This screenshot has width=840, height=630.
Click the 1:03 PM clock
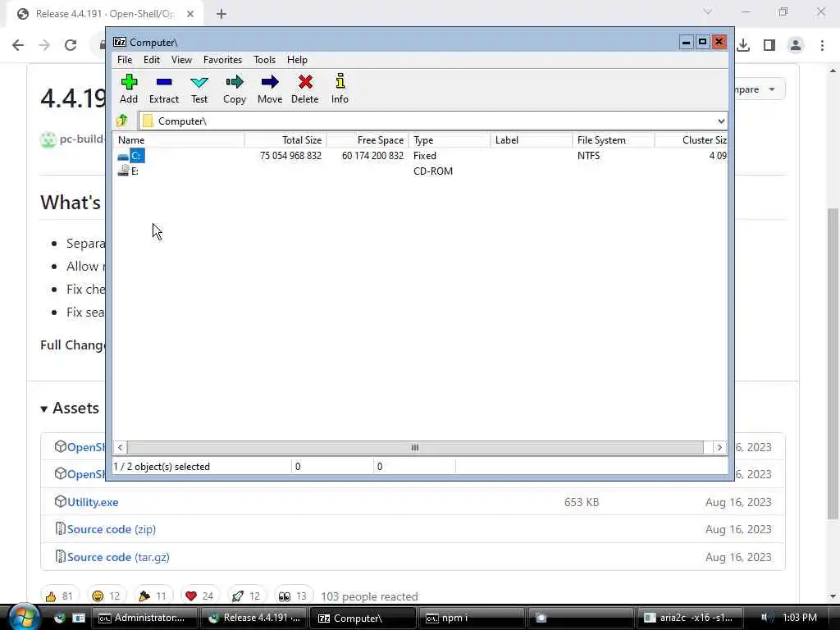799,618
